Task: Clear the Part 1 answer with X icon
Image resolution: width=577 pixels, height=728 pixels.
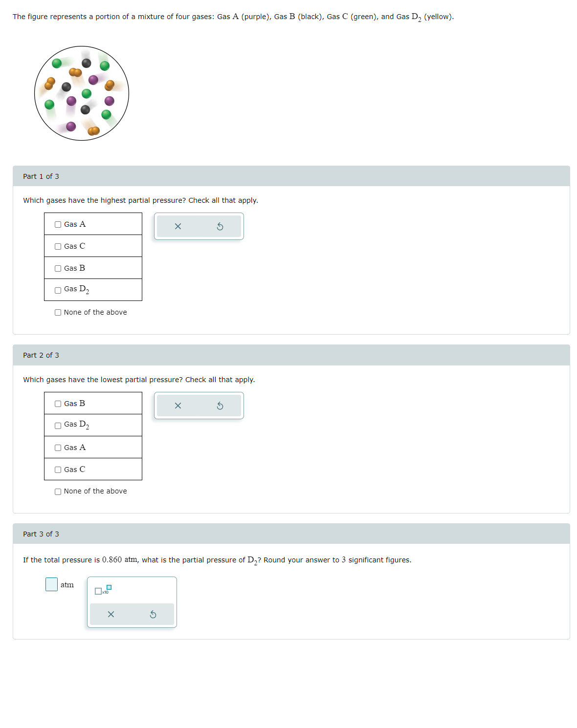Action: pyautogui.click(x=178, y=226)
